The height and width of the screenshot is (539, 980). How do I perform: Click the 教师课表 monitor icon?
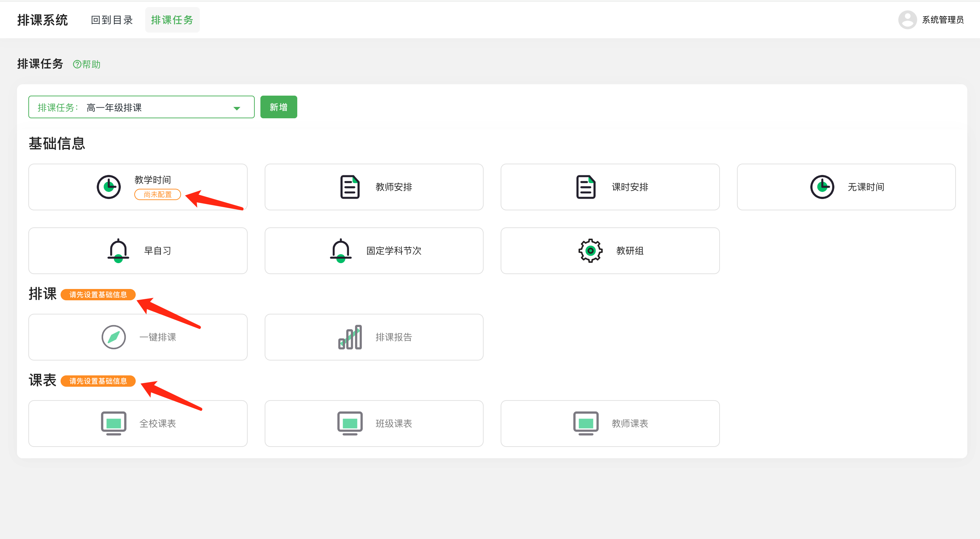[586, 423]
